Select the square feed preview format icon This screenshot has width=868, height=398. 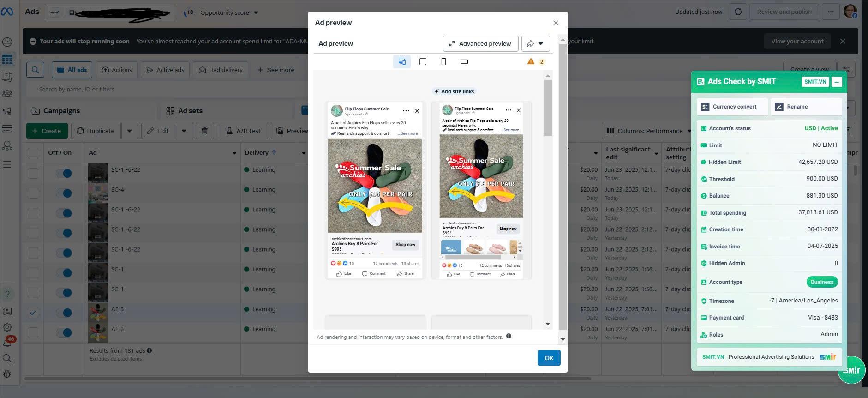(x=423, y=61)
